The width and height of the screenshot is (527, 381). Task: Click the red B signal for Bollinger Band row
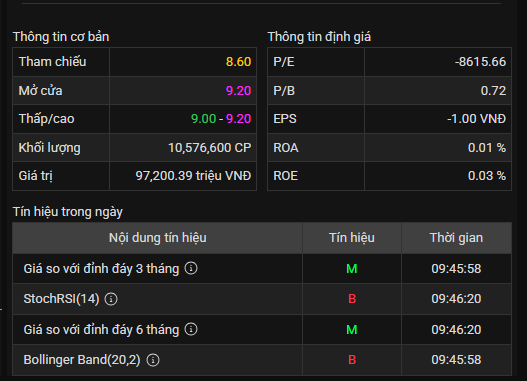pyautogui.click(x=352, y=360)
